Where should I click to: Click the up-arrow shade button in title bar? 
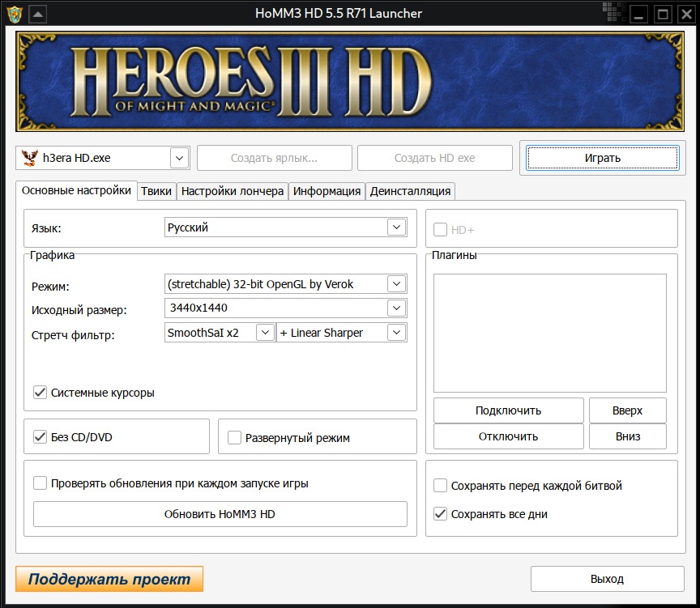point(38,15)
